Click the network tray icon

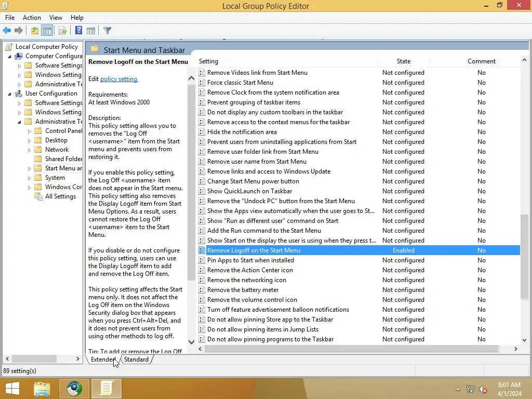click(x=471, y=389)
